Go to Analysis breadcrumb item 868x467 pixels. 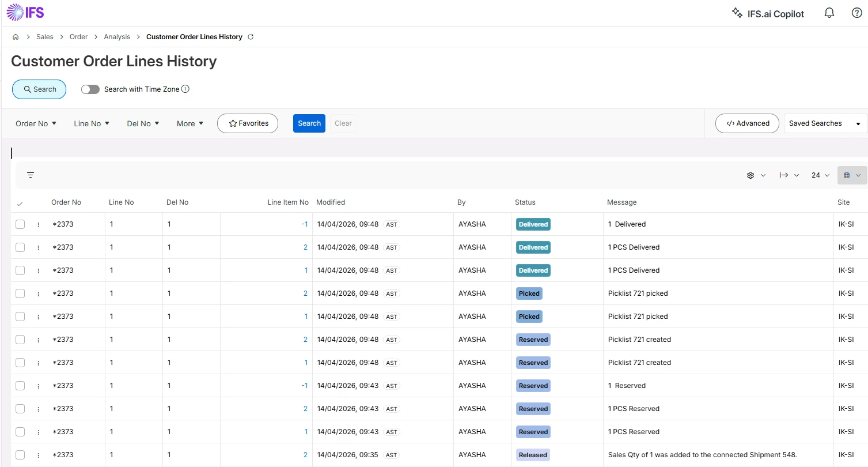(117, 37)
